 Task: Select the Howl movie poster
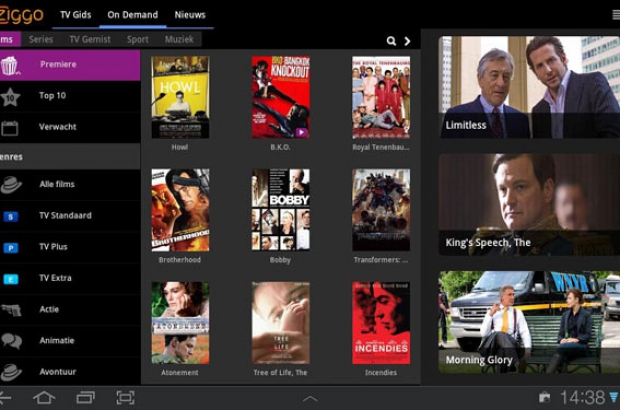180,97
